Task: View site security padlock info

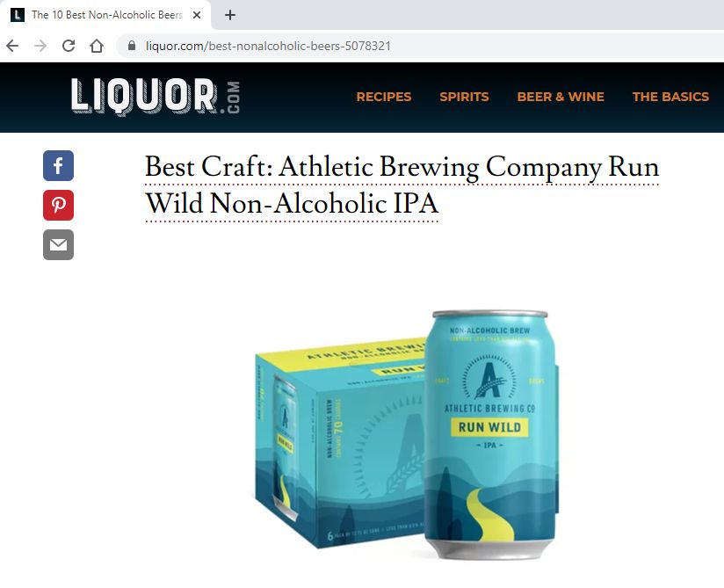Action: [x=132, y=46]
